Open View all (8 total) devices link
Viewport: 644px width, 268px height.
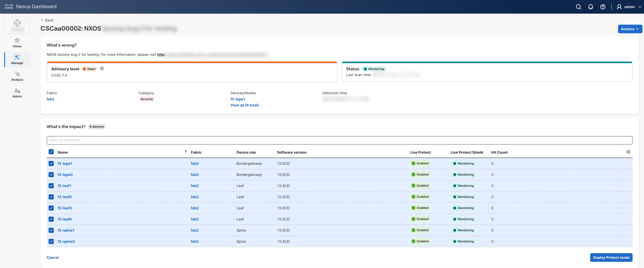(x=244, y=105)
